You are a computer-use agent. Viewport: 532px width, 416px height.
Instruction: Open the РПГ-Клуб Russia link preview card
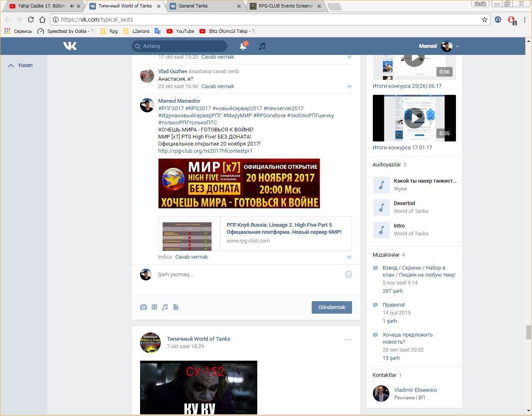coord(255,233)
